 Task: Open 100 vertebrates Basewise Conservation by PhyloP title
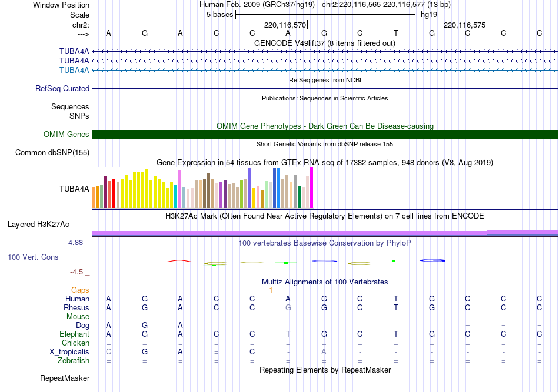[x=325, y=243]
